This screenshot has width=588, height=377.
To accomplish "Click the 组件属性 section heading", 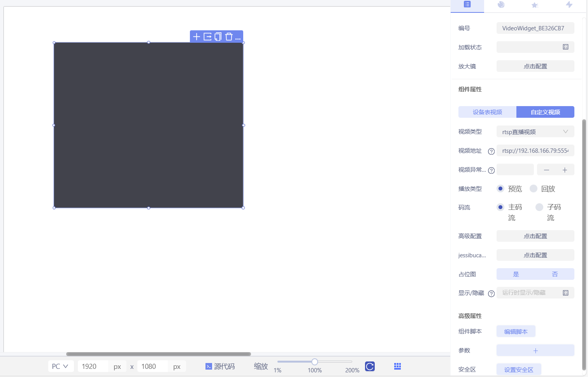I will pos(470,89).
